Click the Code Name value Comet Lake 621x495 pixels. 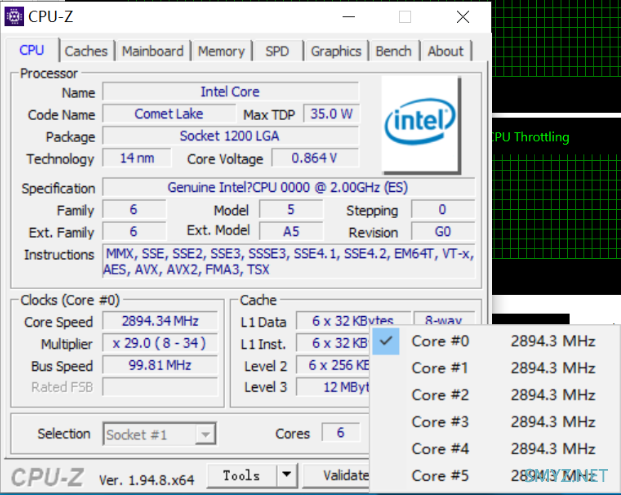click(169, 114)
